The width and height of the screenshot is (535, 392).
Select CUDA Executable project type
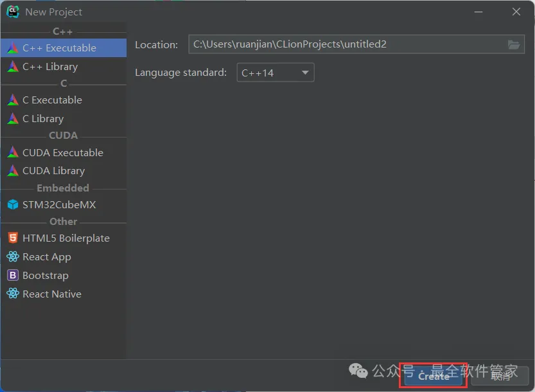pos(64,152)
